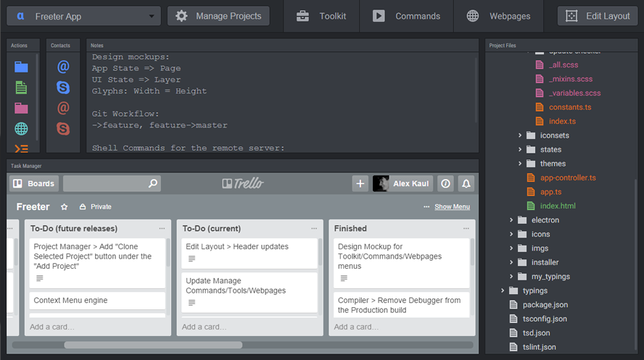Click the Trello board horizontal scrollbar thumb
The image size is (644, 360).
click(153, 345)
